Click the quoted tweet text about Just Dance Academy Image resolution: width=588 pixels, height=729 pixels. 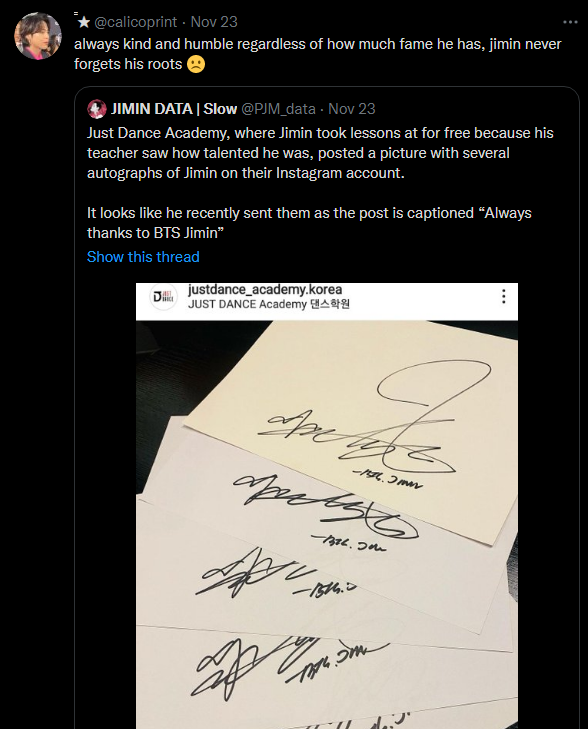tap(320, 153)
